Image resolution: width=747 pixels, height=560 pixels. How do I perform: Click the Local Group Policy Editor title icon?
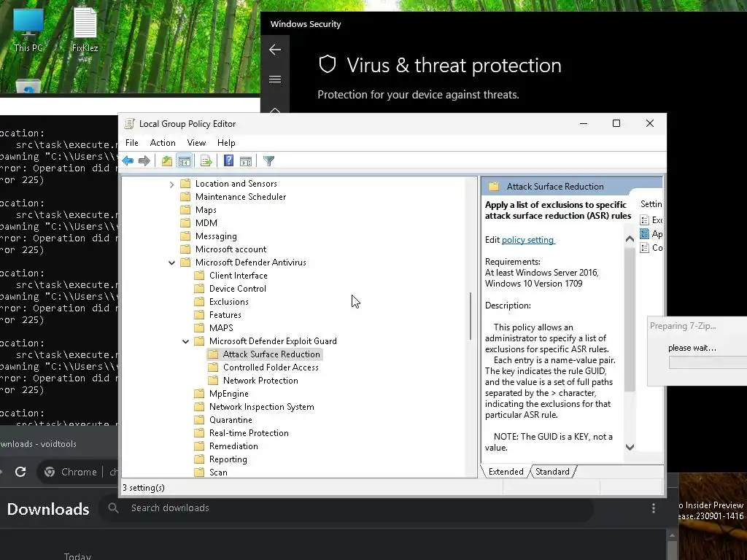[x=129, y=124]
